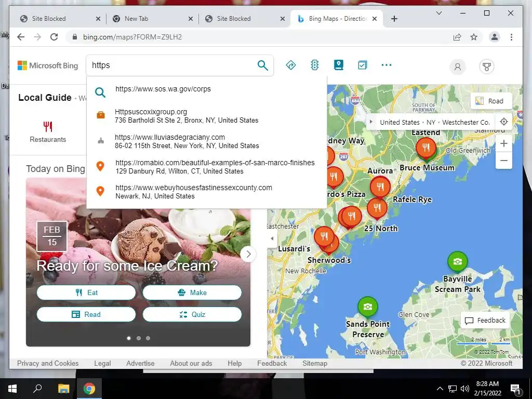
Task: Click the Aurora restaurant pin
Action: (380, 187)
